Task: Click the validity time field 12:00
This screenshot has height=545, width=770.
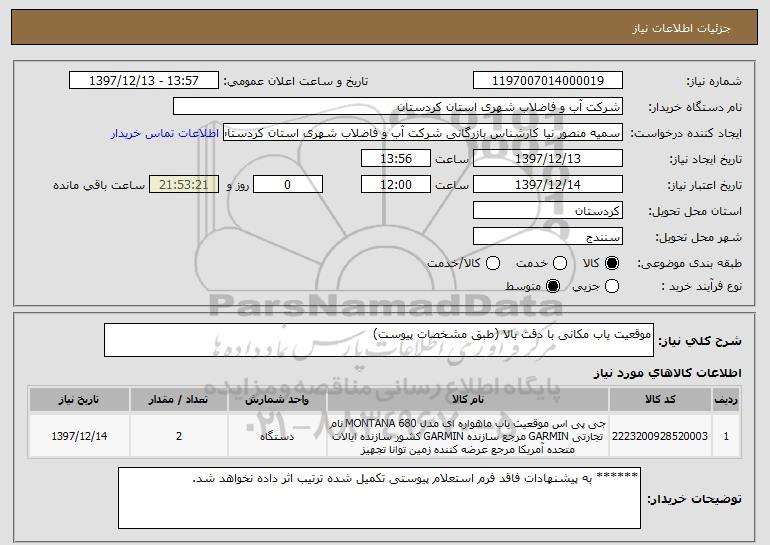Action: 396,185
